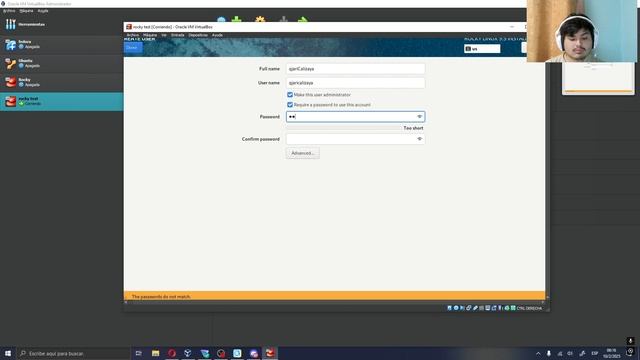The image size is (640, 360).
Task: Open Ayuda menu of the VM window
Action: coord(217,35)
